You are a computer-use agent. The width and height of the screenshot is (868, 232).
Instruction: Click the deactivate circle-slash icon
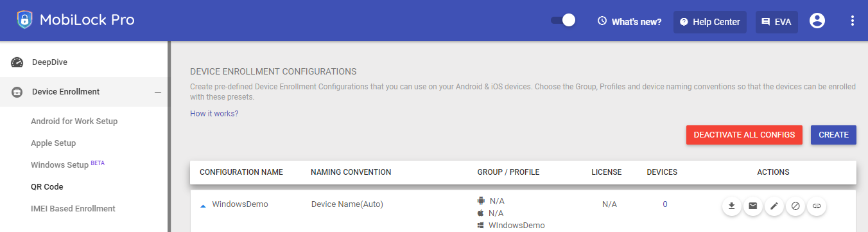pos(795,206)
